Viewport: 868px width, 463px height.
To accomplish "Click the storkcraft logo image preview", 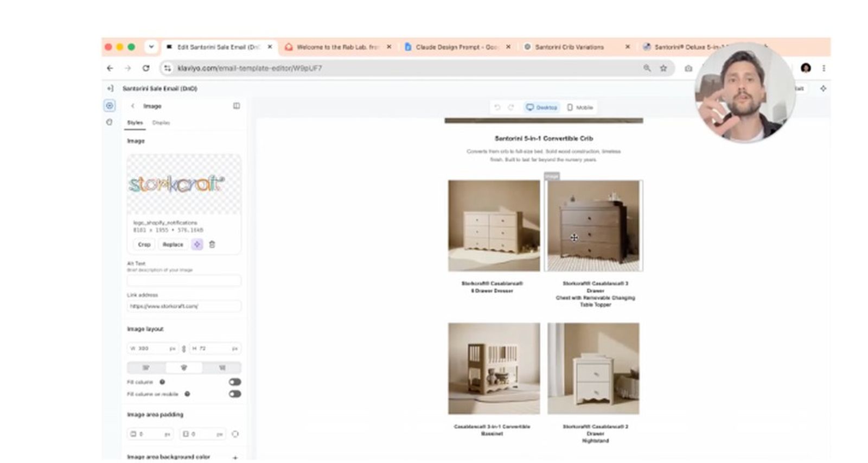I will tap(184, 185).
